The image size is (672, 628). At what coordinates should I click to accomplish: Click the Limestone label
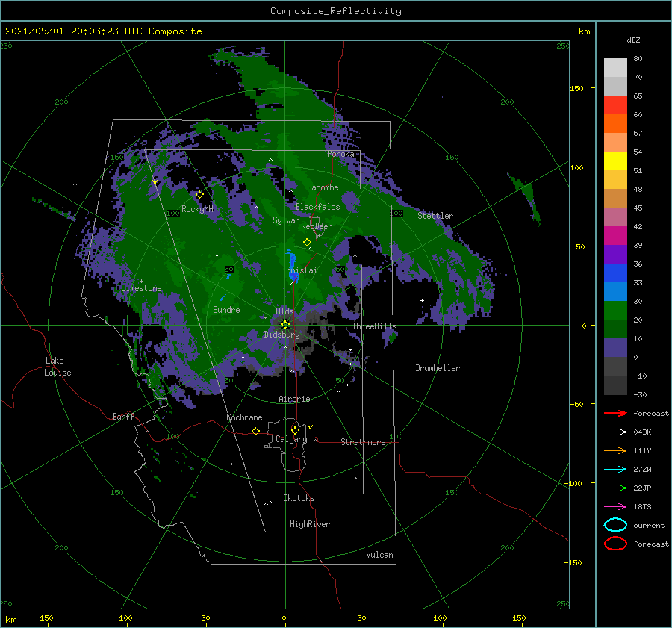141,288
